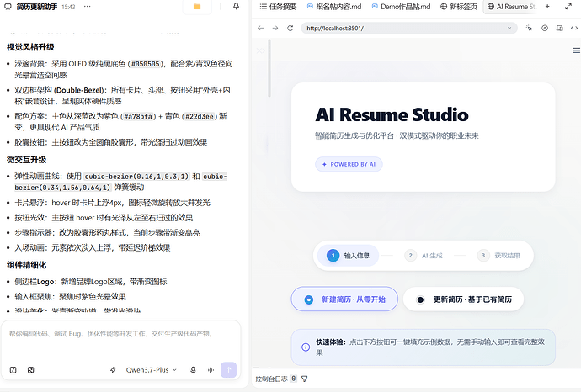This screenshot has width=581, height=392.
Task: Open the three-dot more options menu
Action: pyautogui.click(x=87, y=7)
